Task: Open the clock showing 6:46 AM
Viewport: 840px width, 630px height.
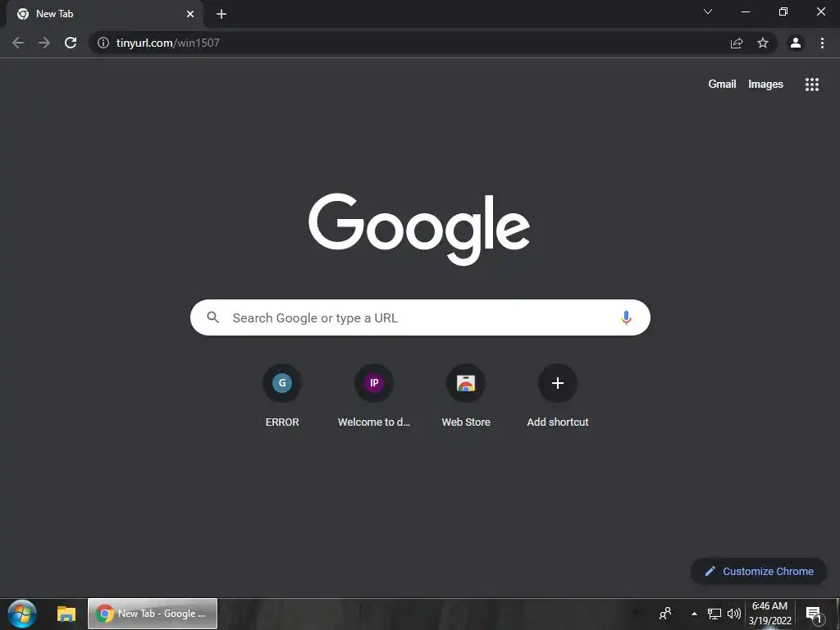Action: [x=769, y=614]
